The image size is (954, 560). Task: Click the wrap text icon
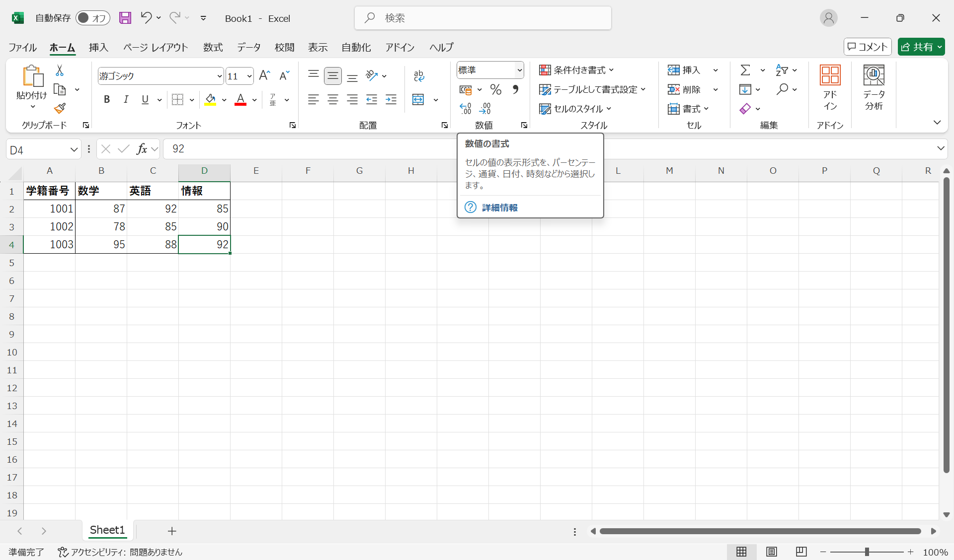419,75
